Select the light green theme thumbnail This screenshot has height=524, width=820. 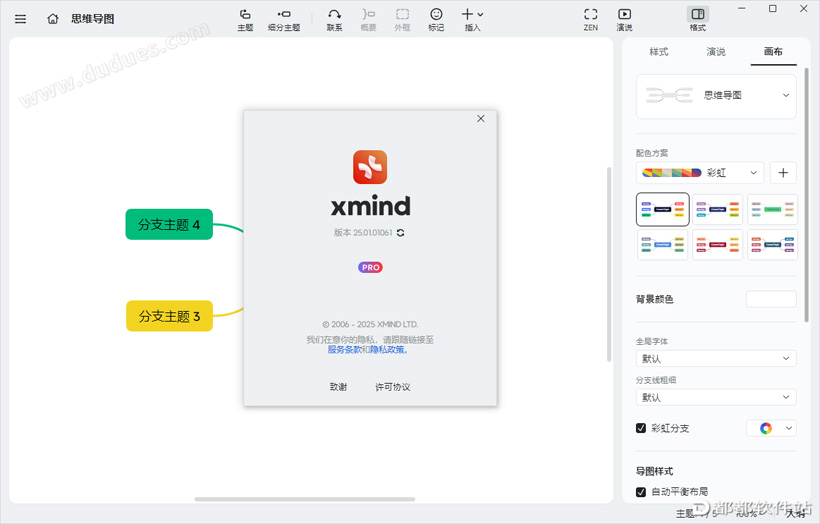point(772,209)
